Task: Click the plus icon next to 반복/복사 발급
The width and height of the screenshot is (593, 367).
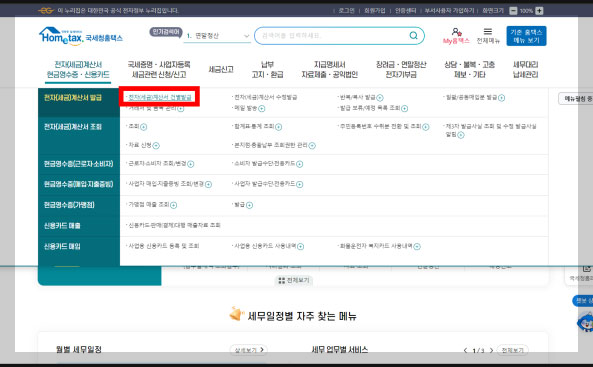Action: (380, 98)
